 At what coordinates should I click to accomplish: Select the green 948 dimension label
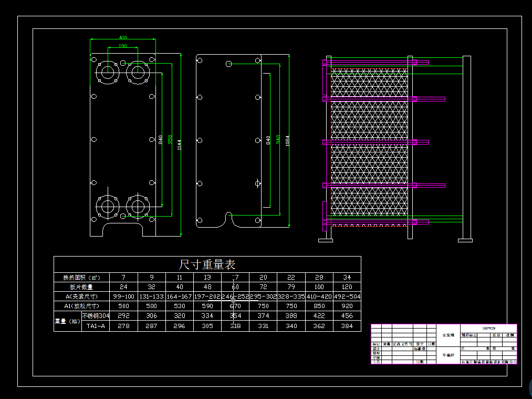tap(278, 140)
